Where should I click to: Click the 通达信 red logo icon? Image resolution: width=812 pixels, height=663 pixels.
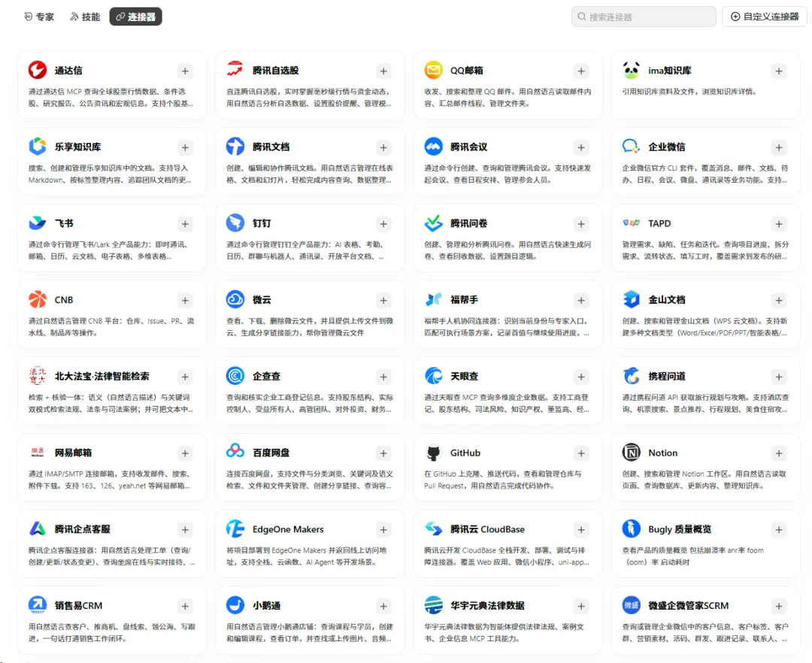[38, 70]
